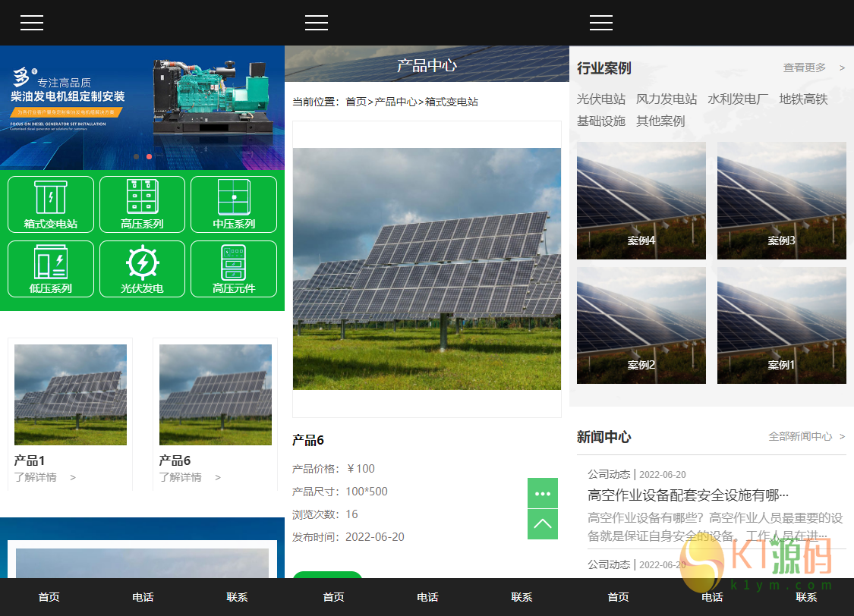Select the first gray banner carousel dot
This screenshot has height=616, width=854.
pos(136,157)
